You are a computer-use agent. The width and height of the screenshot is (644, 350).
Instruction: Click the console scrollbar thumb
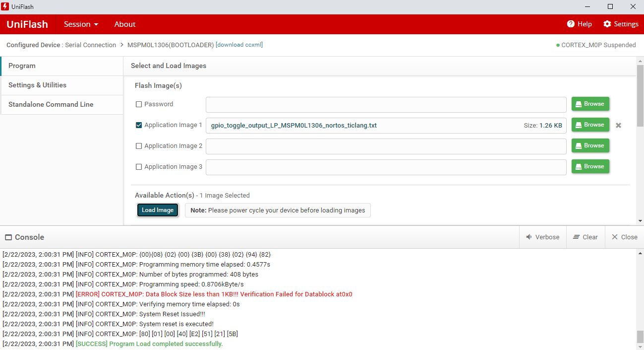point(640,337)
